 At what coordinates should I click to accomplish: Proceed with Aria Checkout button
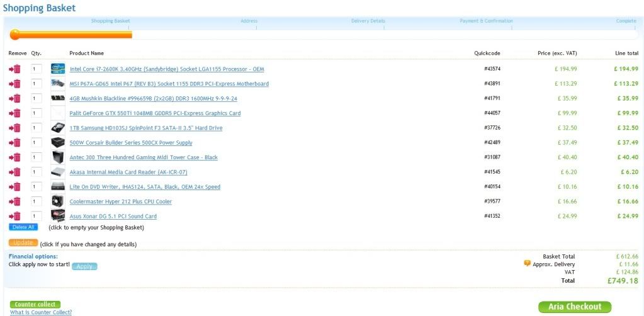click(574, 307)
